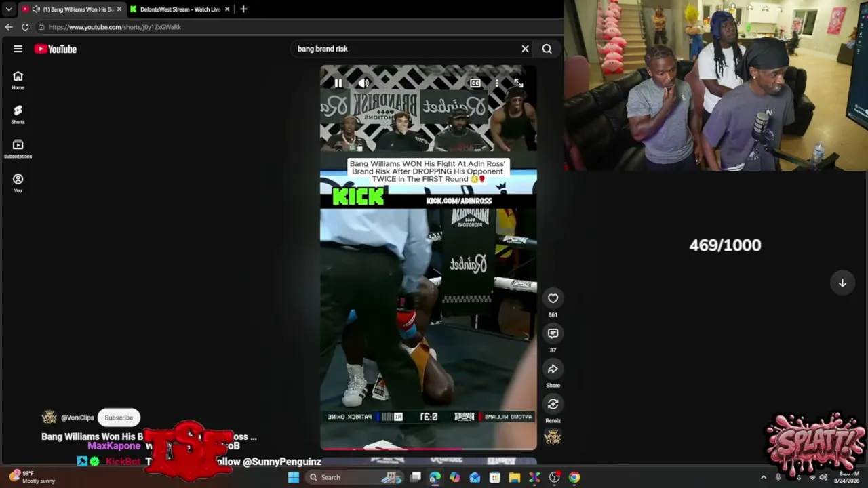Open Shorts in the YouTube sidebar
This screenshot has width=868, height=488.
(18, 114)
